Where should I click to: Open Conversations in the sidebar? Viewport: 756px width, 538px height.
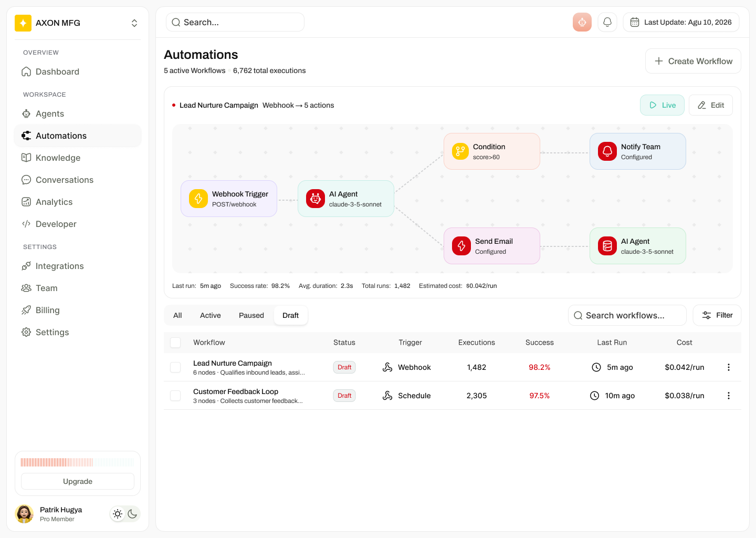pos(78,180)
